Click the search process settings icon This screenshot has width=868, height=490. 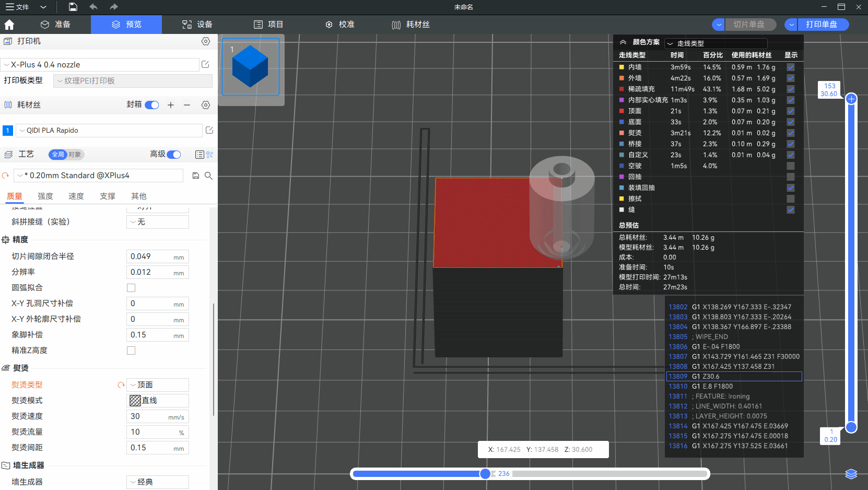click(208, 176)
